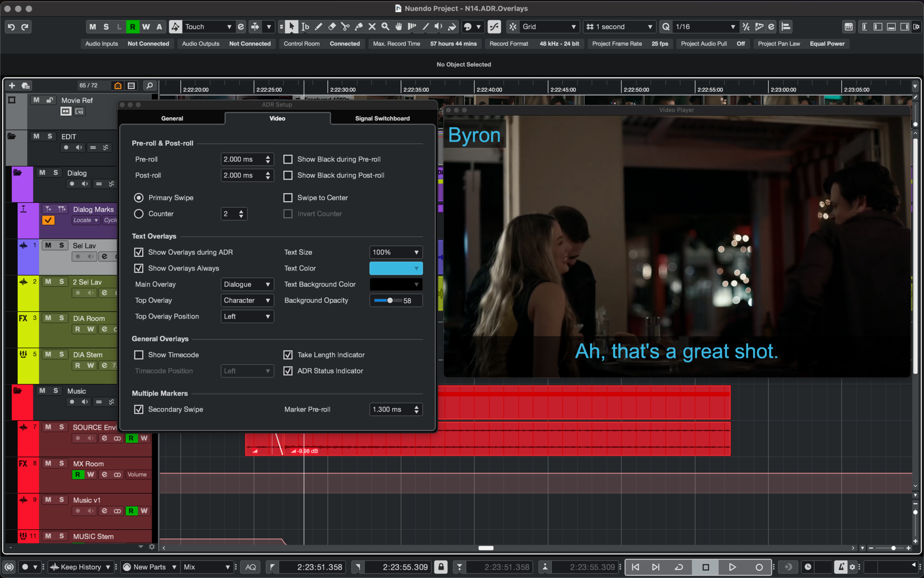Select the Mute X tool

(x=372, y=27)
